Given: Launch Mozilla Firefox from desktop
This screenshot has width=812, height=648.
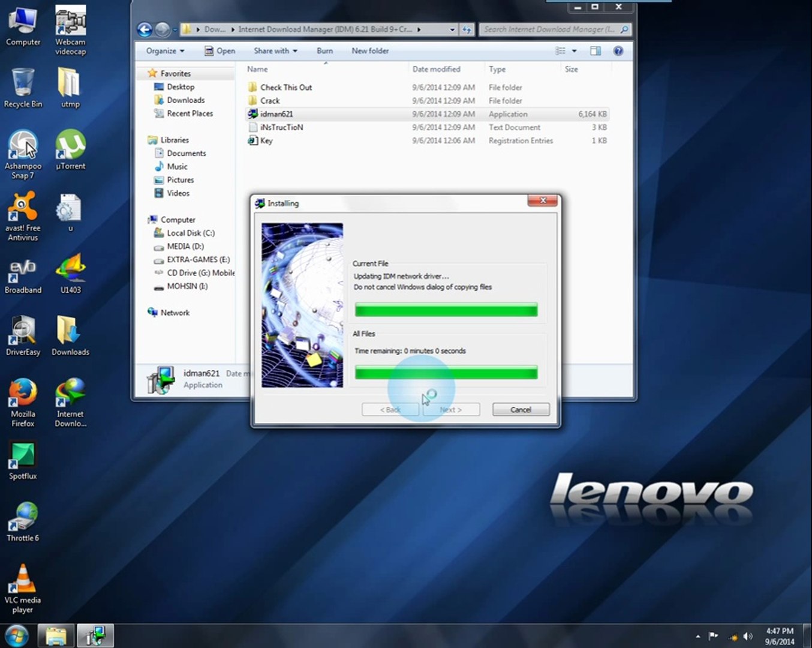Looking at the screenshot, I should point(23,402).
